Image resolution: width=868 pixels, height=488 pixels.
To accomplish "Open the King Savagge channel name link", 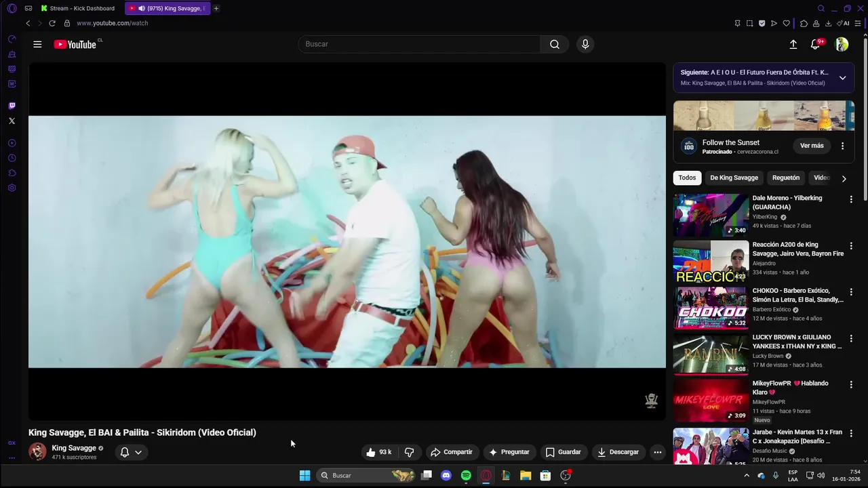I will [x=74, y=448].
